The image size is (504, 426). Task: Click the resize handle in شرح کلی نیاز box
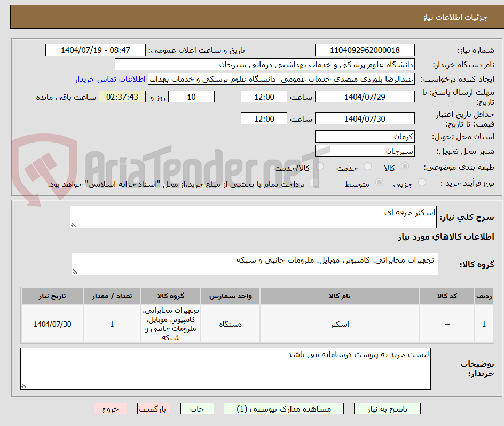click(75, 223)
